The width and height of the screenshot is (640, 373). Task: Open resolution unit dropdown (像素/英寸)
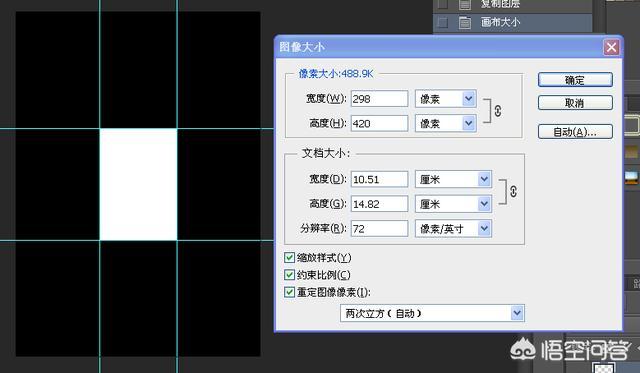pos(453,229)
